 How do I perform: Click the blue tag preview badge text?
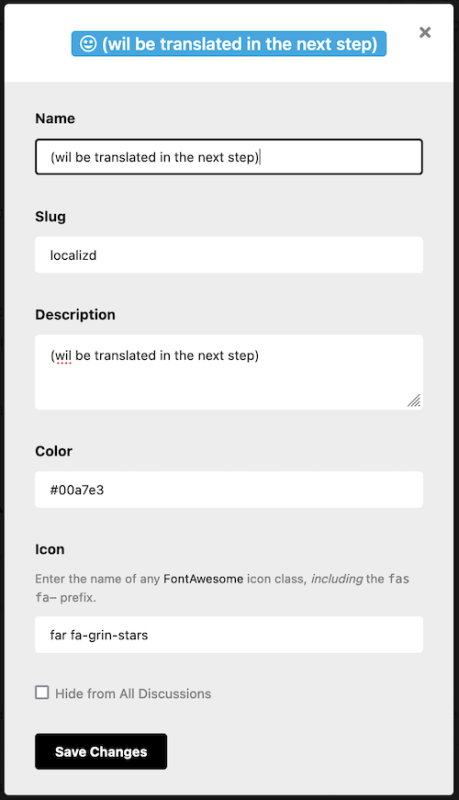click(x=240, y=44)
